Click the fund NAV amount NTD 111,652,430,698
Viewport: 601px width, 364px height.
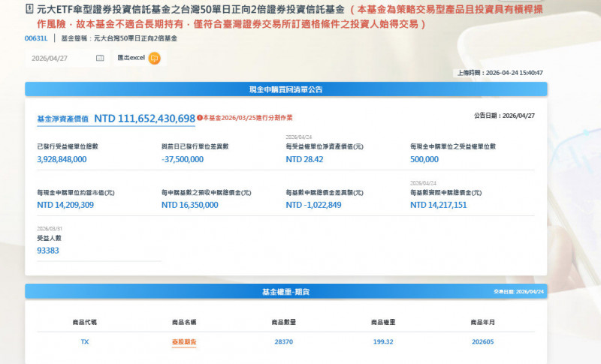click(144, 119)
